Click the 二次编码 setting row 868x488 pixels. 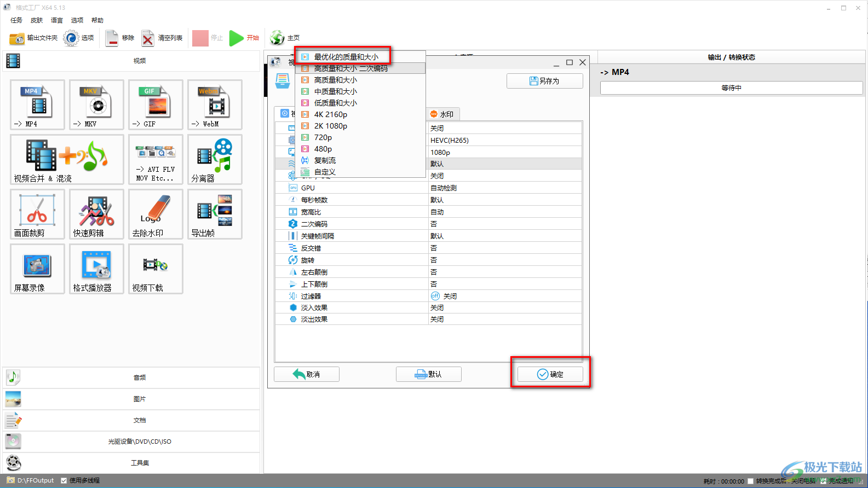(x=429, y=224)
